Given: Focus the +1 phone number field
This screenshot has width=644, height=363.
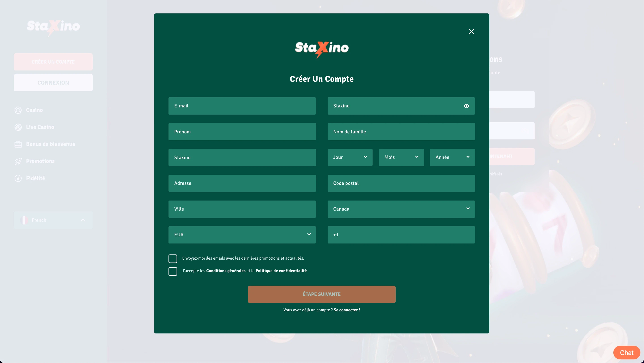Looking at the screenshot, I should 401,235.
